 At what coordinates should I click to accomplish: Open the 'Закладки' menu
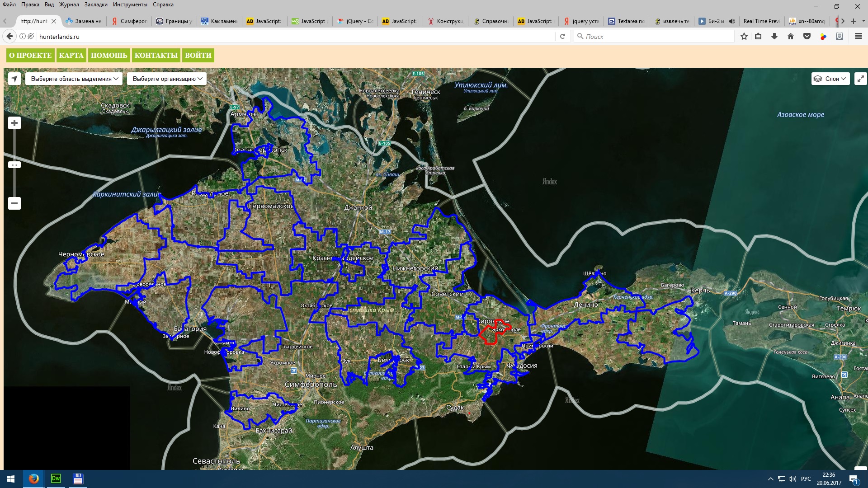click(x=96, y=5)
